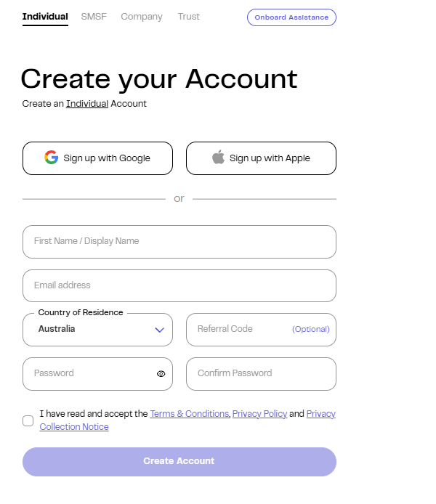Viewport: 436px width, 504px height.
Task: Click Sign up with Google button
Action: coord(97,158)
